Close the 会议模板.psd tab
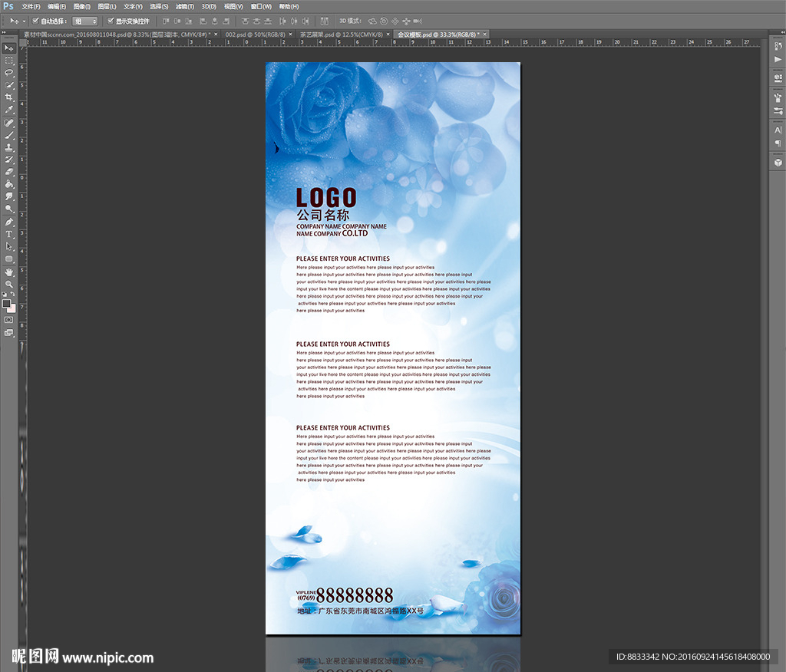Image resolution: width=786 pixels, height=672 pixels. [485, 35]
